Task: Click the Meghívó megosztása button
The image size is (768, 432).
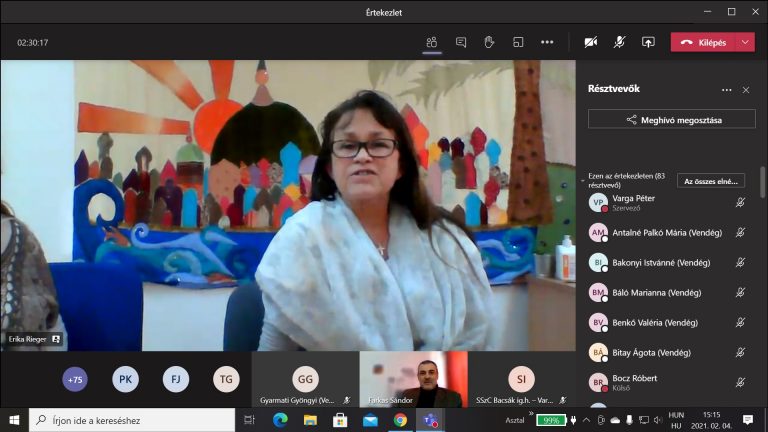Action: click(672, 119)
